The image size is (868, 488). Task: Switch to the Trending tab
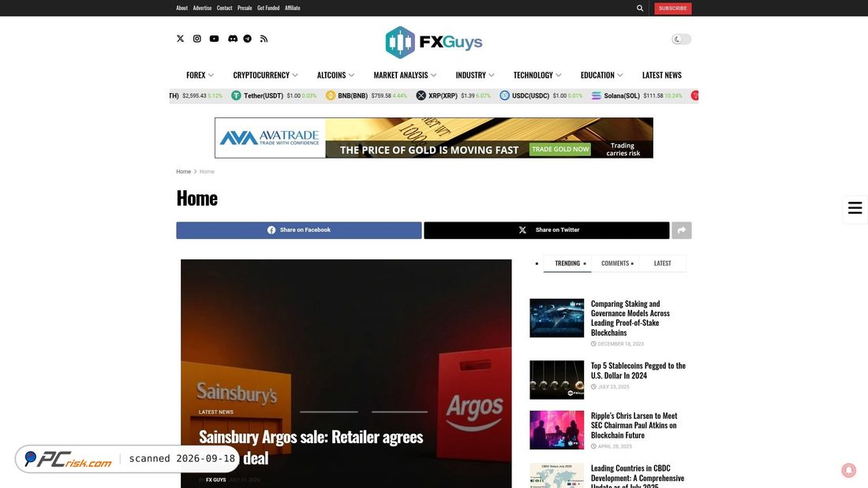click(x=567, y=263)
